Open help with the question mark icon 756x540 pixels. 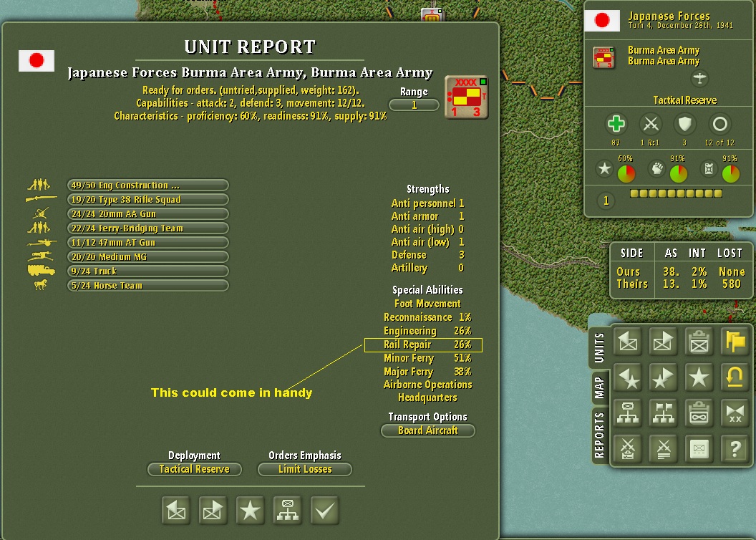click(735, 449)
